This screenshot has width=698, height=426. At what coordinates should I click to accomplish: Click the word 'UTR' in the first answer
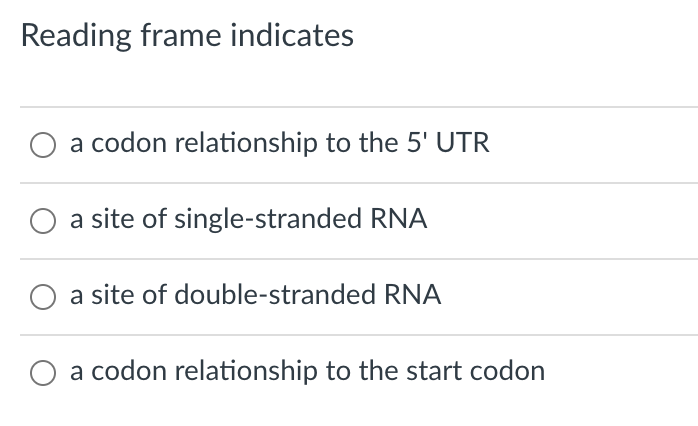click(463, 143)
